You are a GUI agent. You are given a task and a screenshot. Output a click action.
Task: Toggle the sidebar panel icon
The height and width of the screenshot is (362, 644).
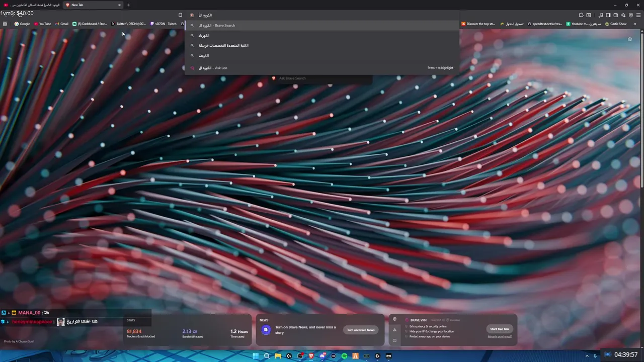(x=608, y=15)
